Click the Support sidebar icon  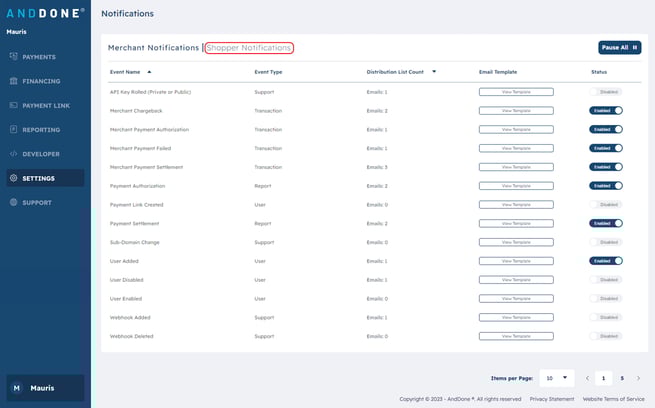point(13,202)
